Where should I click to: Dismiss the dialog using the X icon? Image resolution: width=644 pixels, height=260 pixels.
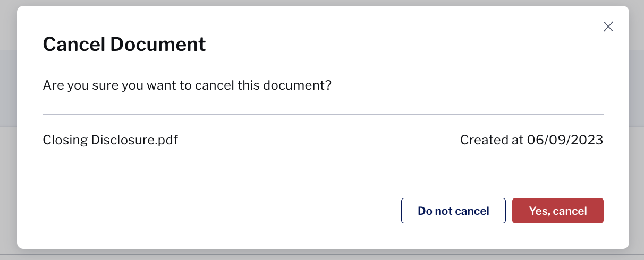point(608,27)
